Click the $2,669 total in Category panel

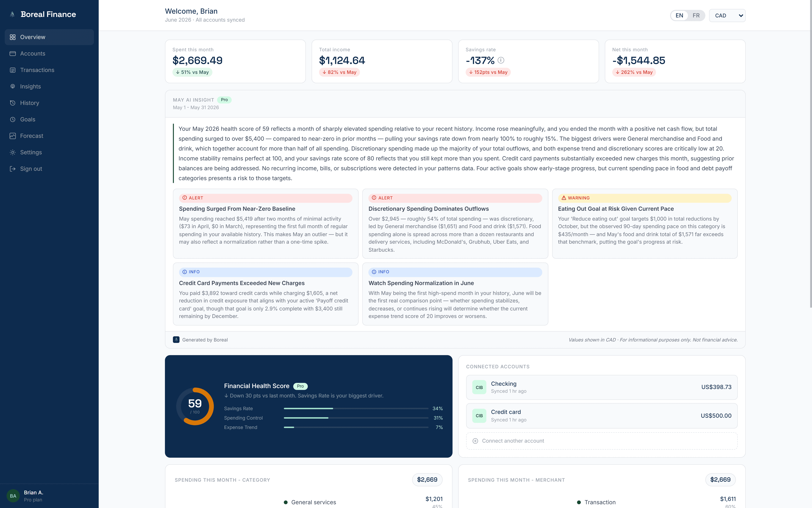click(427, 480)
